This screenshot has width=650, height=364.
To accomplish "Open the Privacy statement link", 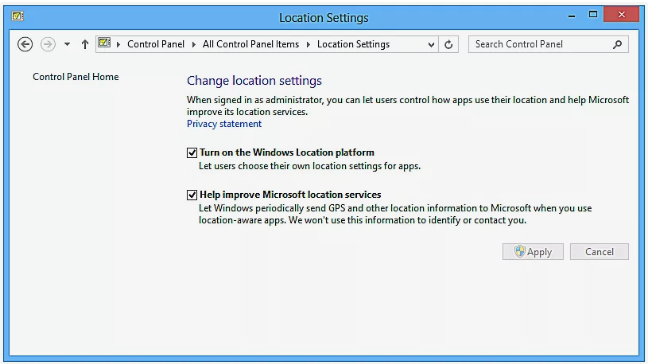I will 224,124.
